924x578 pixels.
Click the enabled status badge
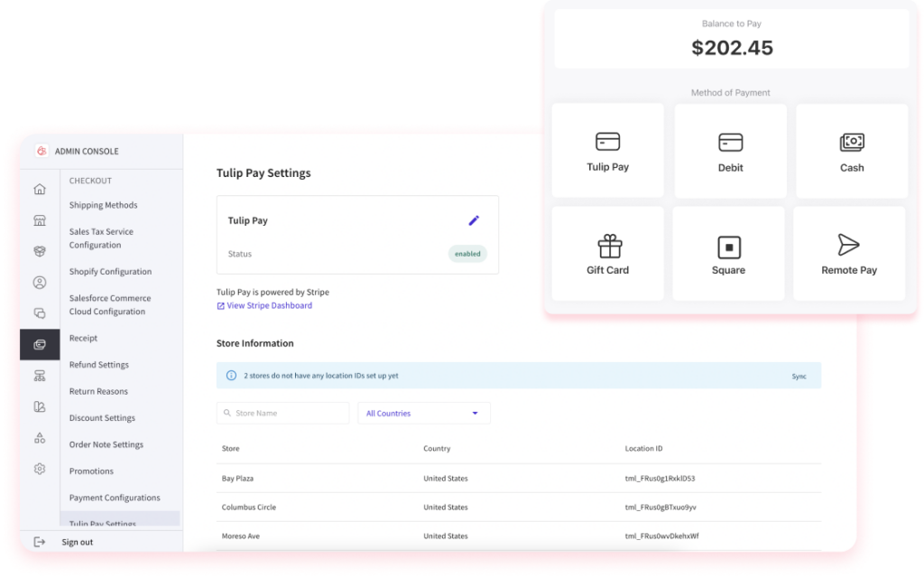[467, 254]
